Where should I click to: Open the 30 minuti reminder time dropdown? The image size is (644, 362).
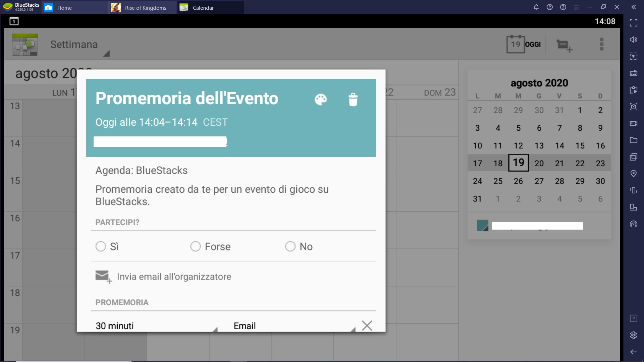pos(156,325)
